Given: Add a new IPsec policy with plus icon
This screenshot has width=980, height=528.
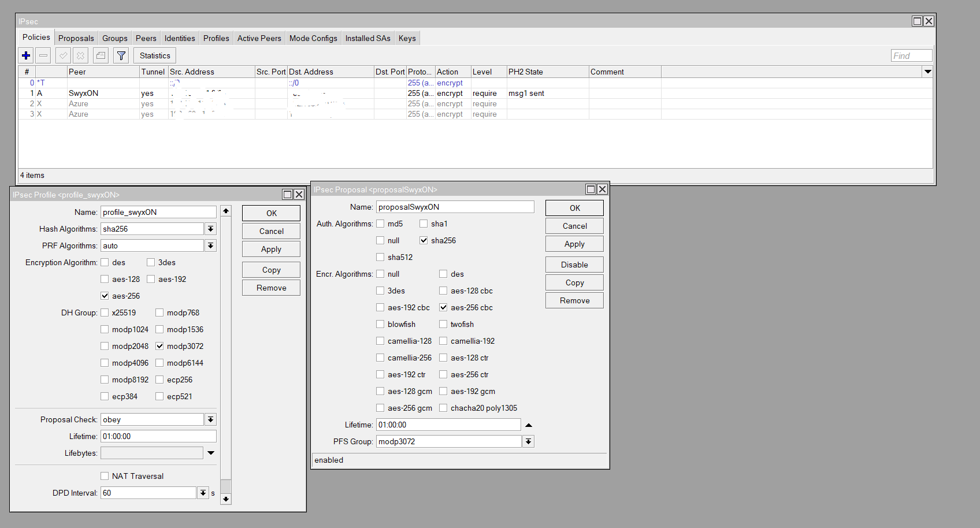Looking at the screenshot, I should pos(26,55).
